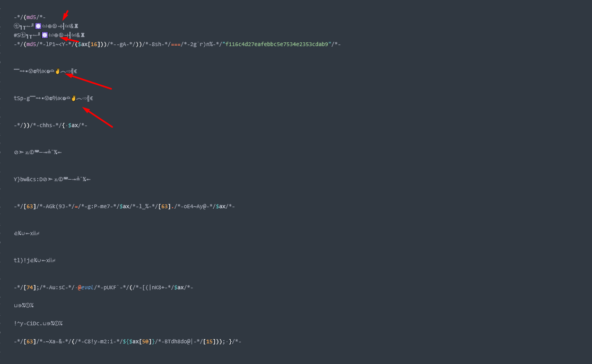The width and height of the screenshot is (592, 364).
Task: Click the number 15 in brackets
Action: point(210,341)
